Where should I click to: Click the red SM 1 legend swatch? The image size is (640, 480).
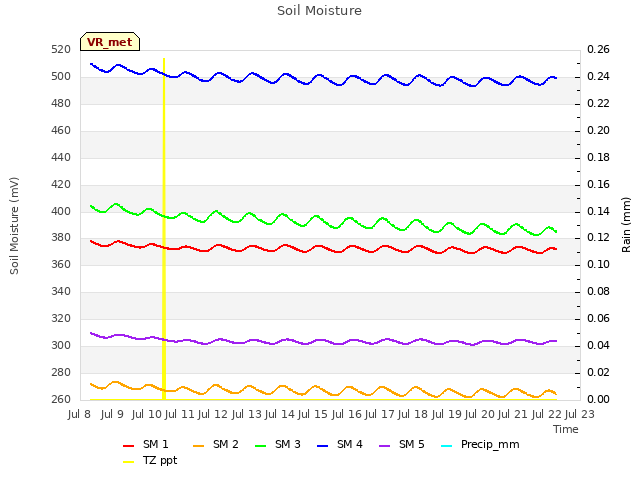(x=129, y=446)
